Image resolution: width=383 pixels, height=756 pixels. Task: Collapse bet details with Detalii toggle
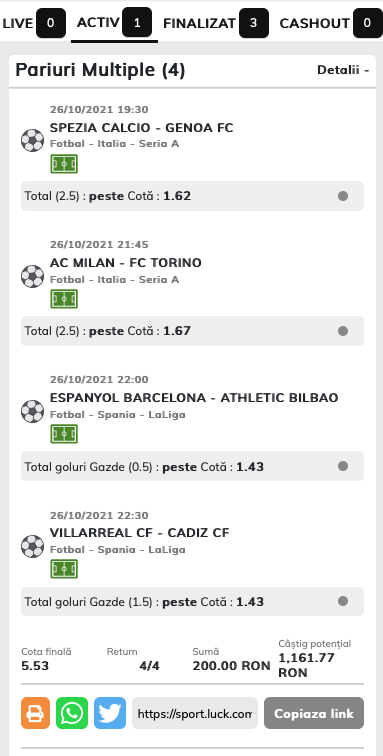click(343, 70)
